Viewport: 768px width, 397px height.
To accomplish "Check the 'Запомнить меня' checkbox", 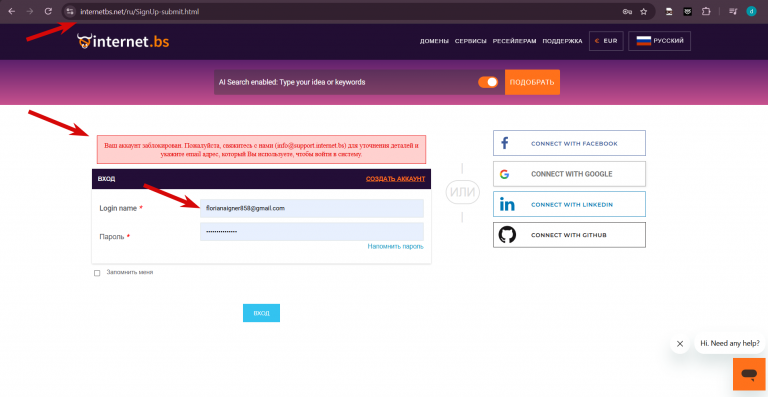I will click(x=97, y=273).
